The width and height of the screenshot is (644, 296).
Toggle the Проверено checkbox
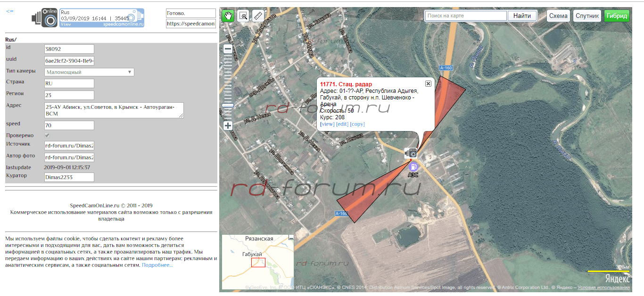(47, 136)
